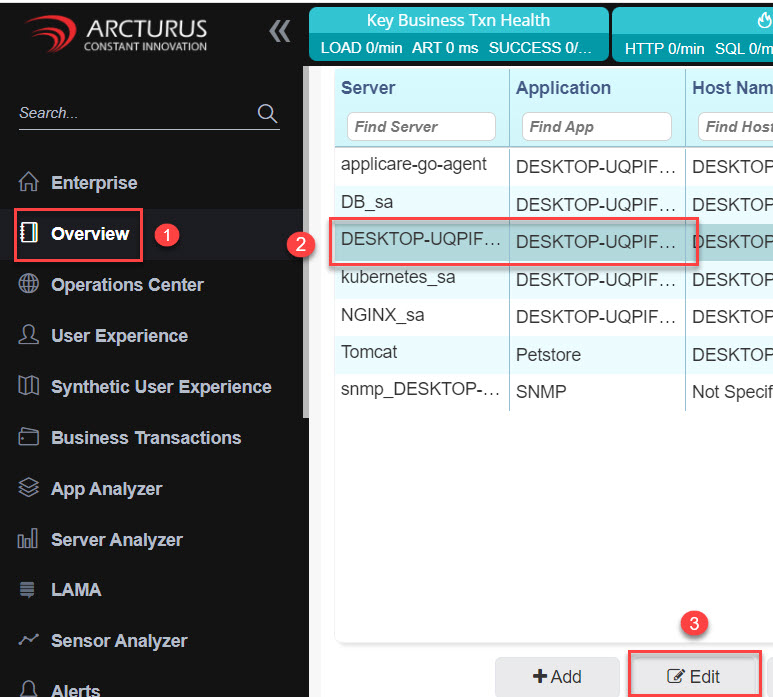
Task: Click the Server Analyzer bar chart icon
Action: [x=28, y=539]
